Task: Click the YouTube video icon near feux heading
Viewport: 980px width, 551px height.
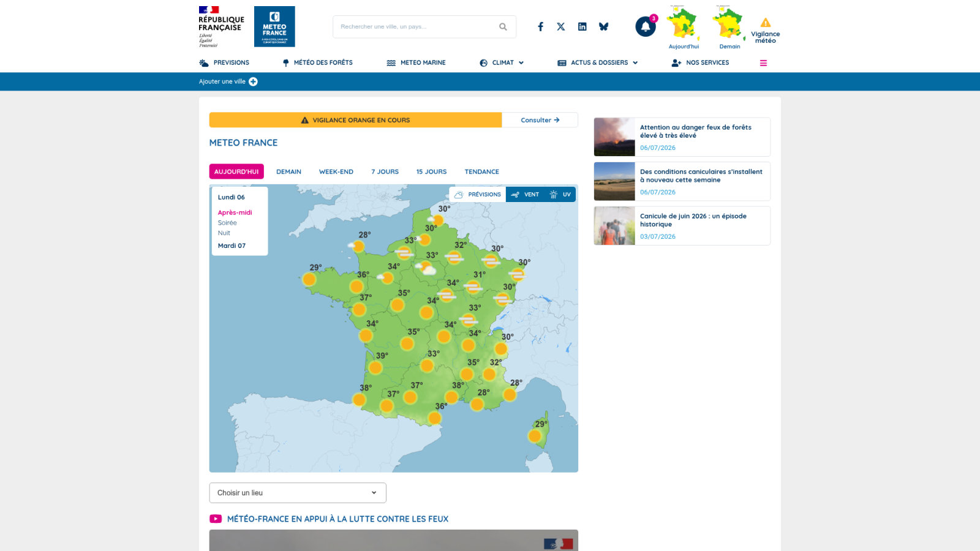Action: (216, 519)
